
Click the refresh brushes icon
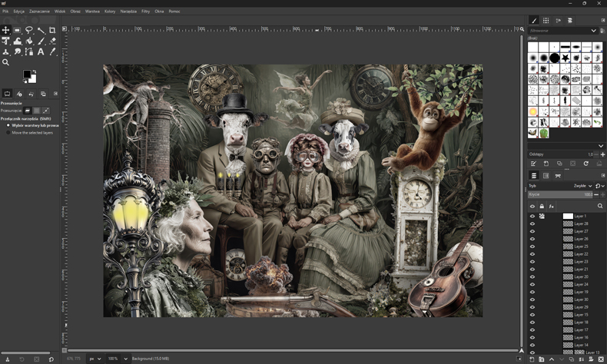point(585,164)
